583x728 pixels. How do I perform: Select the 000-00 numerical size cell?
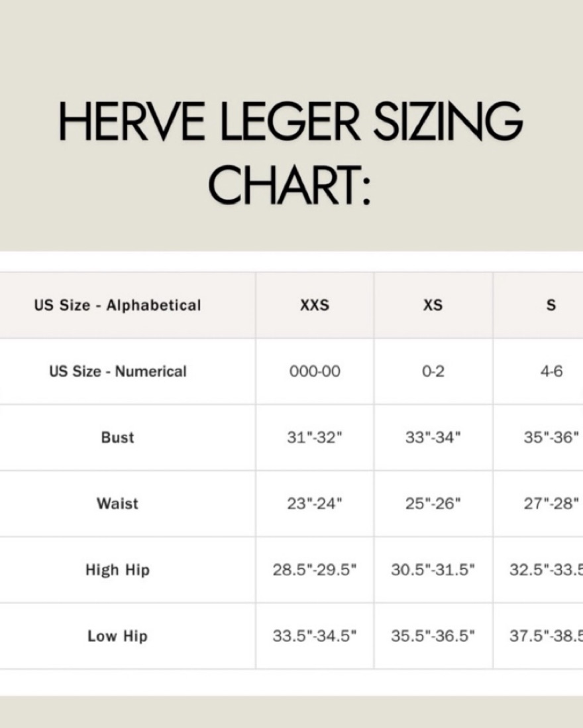tap(315, 371)
